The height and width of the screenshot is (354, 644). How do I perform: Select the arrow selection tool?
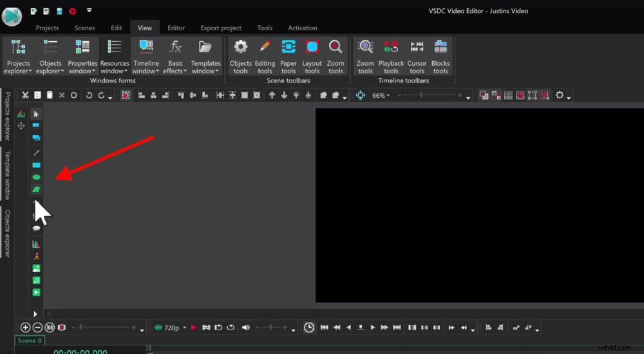coord(36,114)
